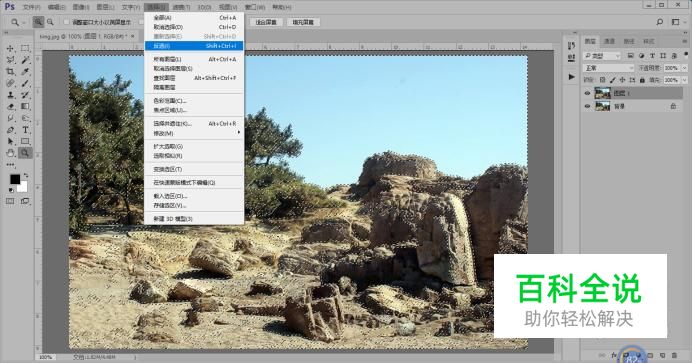Filter layers by shape layer

tap(663, 56)
